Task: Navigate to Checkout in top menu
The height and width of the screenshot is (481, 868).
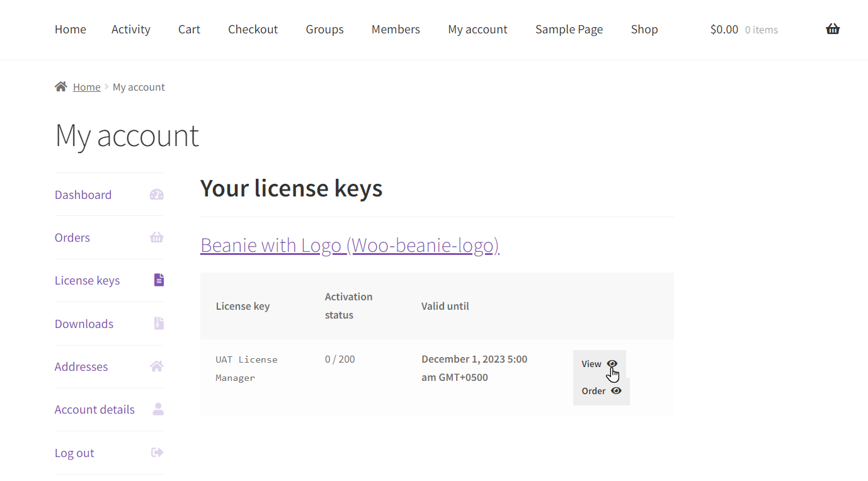Action: point(253,30)
